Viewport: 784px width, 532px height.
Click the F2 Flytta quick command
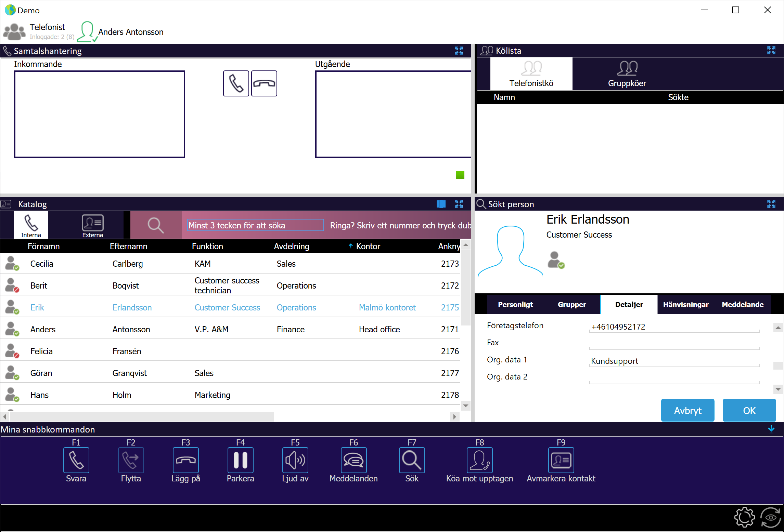click(131, 460)
